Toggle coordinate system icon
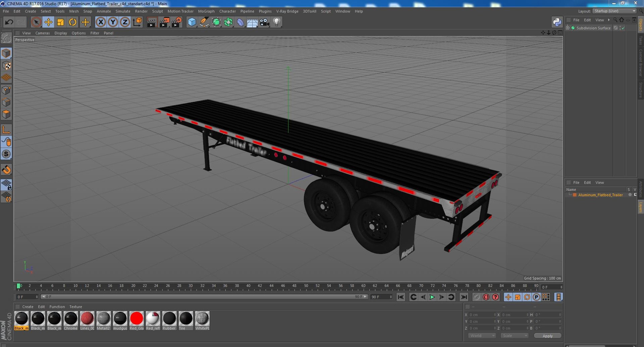This screenshot has width=644, height=347. coord(137,22)
